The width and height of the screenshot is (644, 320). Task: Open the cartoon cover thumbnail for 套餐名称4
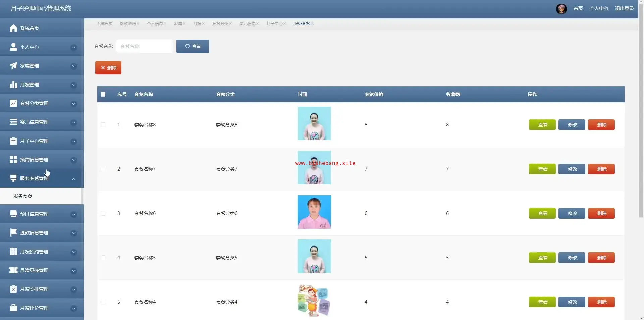[314, 301]
